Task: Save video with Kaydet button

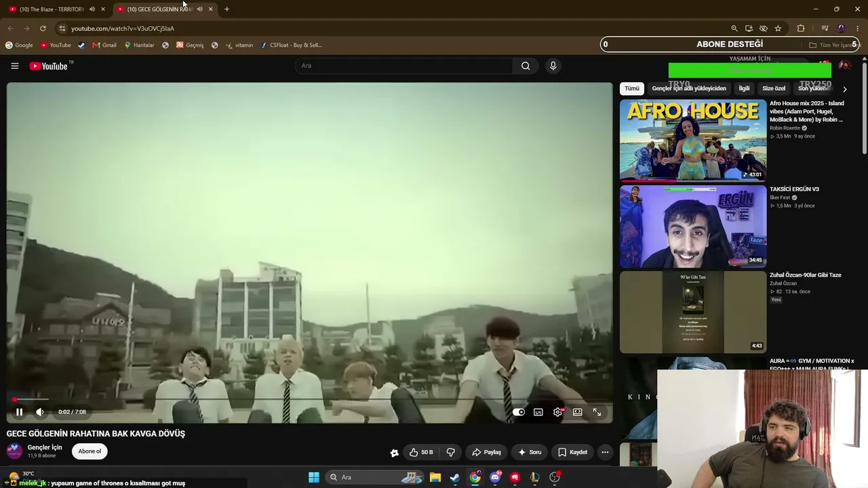Action: coord(572,452)
